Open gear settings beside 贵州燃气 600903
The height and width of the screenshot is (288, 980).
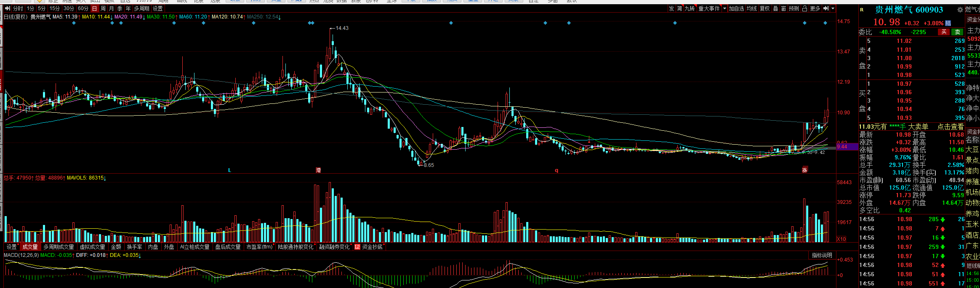click(960, 10)
